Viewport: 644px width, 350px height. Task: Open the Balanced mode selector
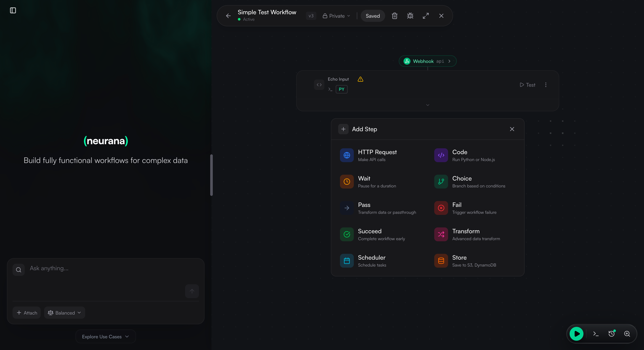(64, 313)
